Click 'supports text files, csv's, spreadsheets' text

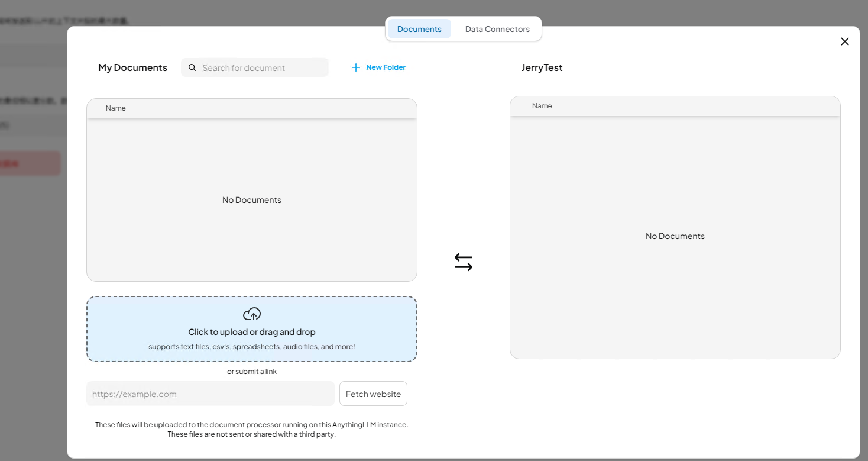click(x=252, y=347)
